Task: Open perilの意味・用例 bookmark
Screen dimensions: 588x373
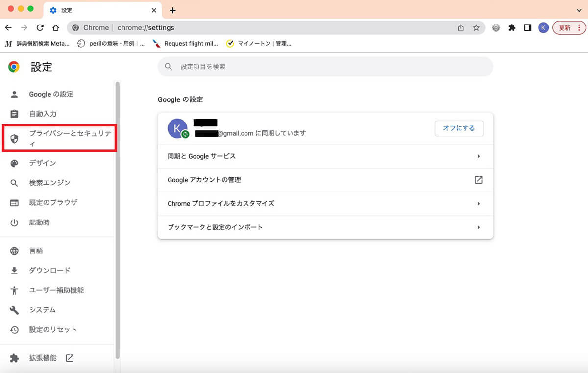Action: [111, 44]
